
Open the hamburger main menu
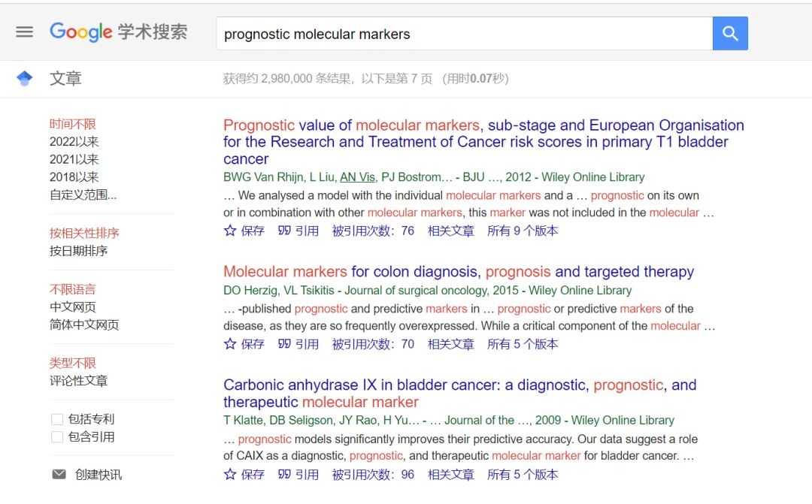[x=25, y=32]
